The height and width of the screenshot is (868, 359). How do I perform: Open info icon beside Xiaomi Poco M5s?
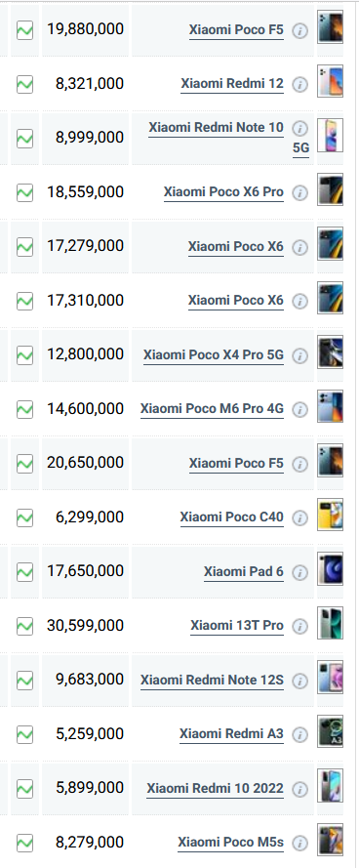tap(299, 843)
